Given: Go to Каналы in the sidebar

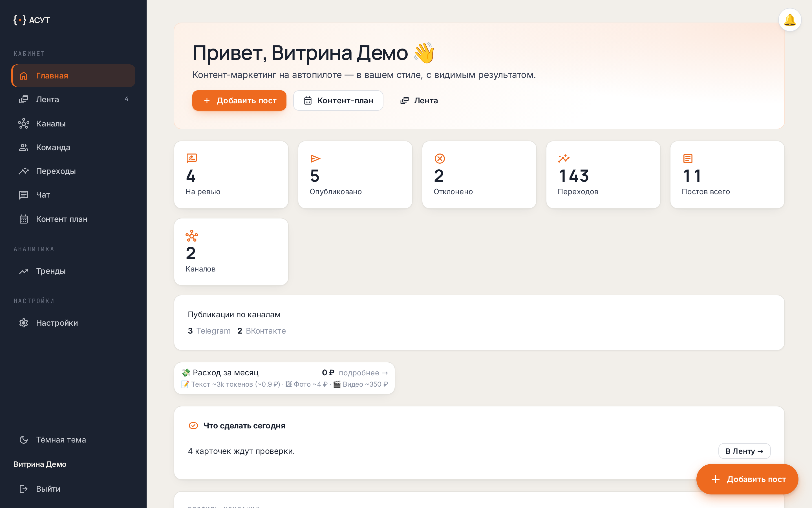Looking at the screenshot, I should click(74, 124).
